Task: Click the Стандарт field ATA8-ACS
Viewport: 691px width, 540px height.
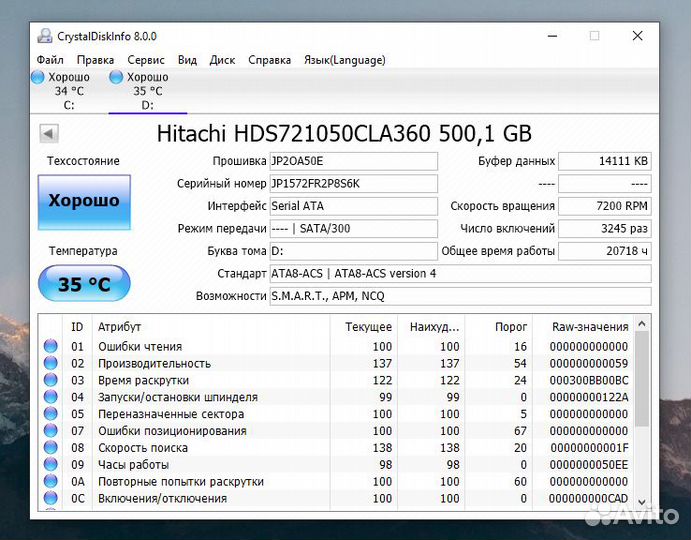Action: [461, 274]
